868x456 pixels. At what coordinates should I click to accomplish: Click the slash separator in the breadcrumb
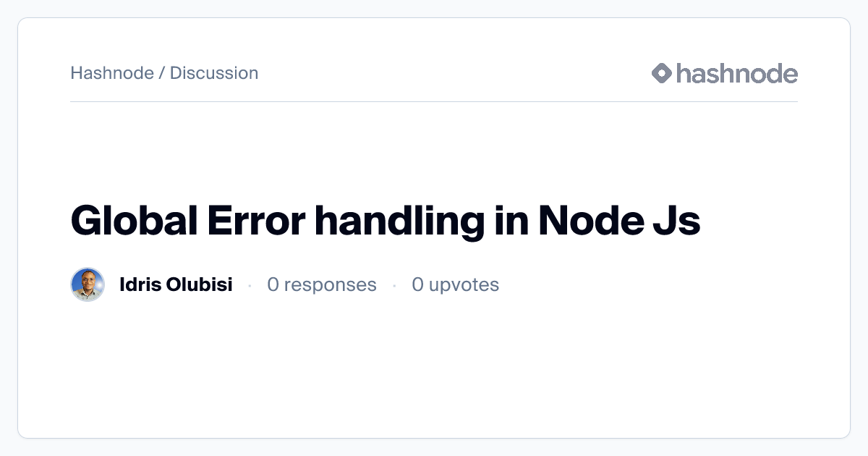tap(162, 73)
